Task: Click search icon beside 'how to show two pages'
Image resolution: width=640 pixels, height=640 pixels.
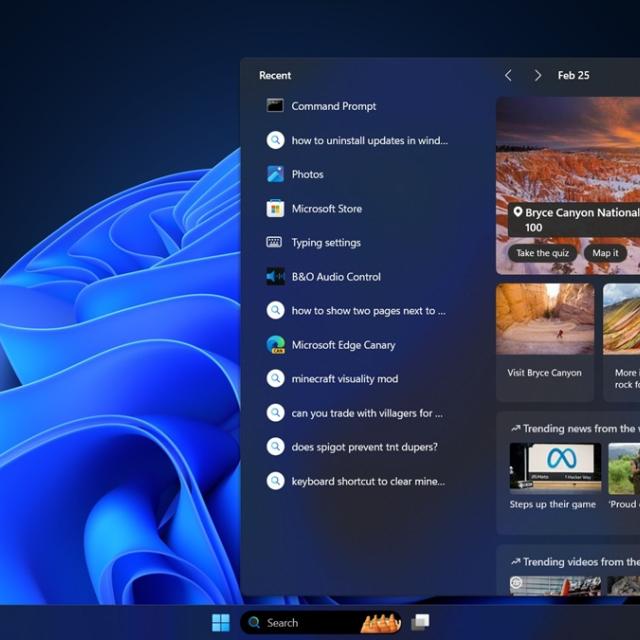Action: 276,310
